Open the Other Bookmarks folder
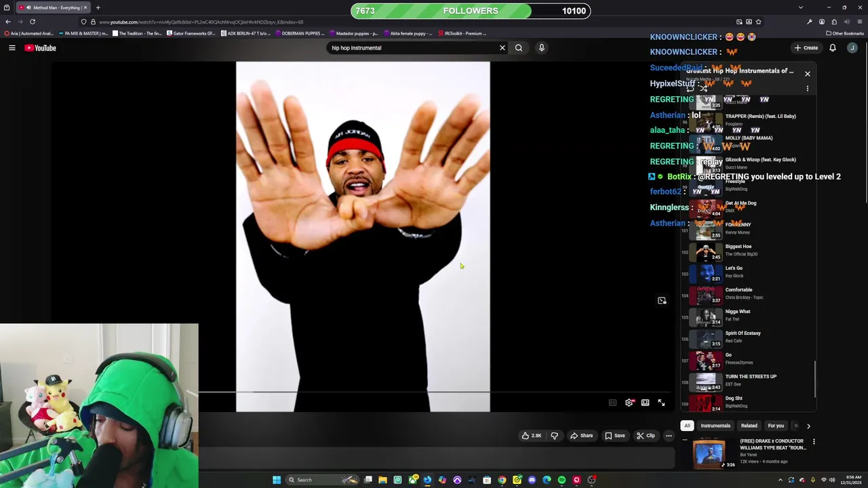 [845, 33]
